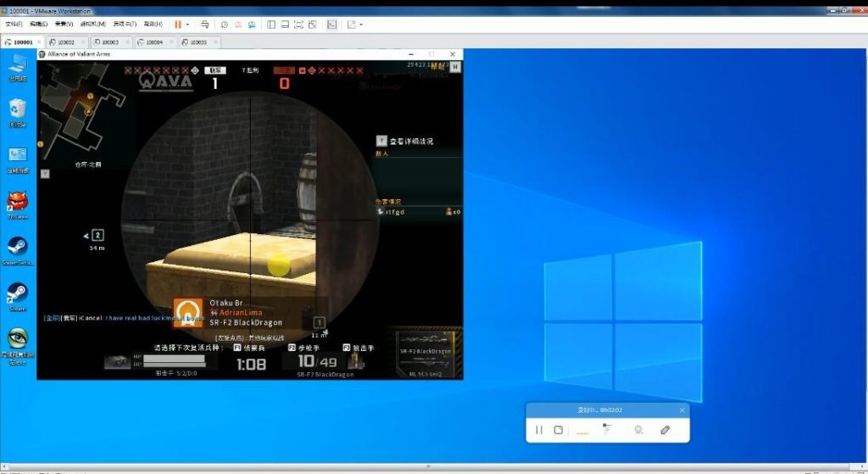Switch to the 100004 VM tab
Screen dimensions: 868x474
[154, 42]
